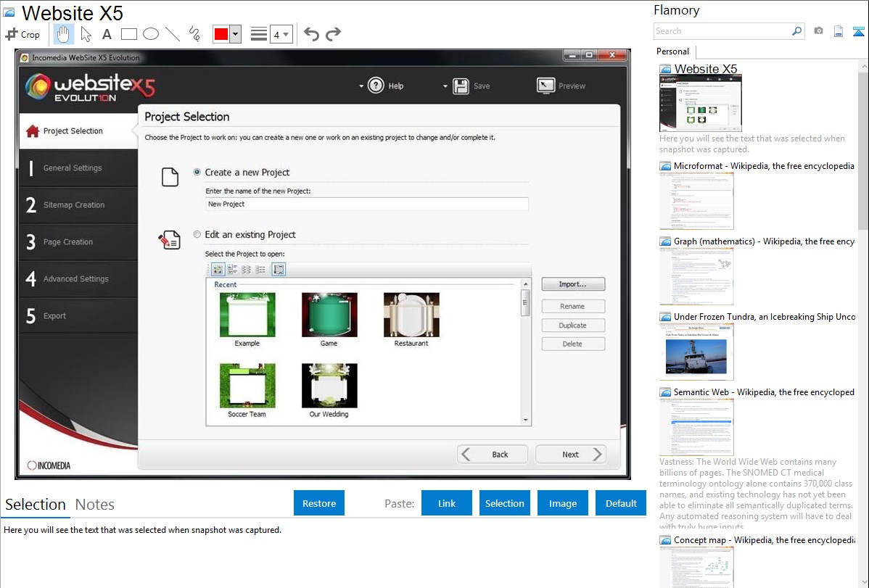Click the red home Project Selection icon
The width and height of the screenshot is (869, 588).
[33, 131]
